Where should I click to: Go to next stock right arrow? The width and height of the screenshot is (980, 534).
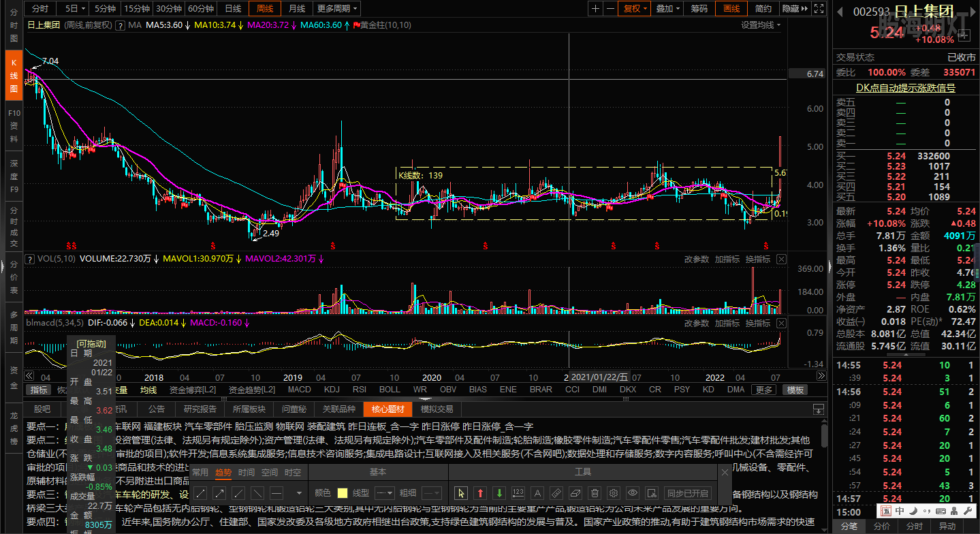pos(973,11)
